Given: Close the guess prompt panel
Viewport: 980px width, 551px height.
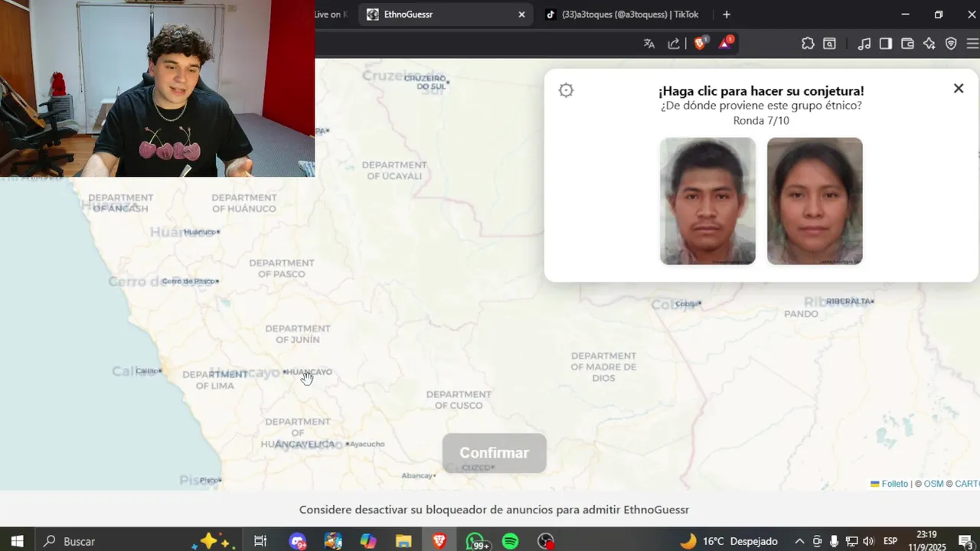Looking at the screenshot, I should 959,88.
